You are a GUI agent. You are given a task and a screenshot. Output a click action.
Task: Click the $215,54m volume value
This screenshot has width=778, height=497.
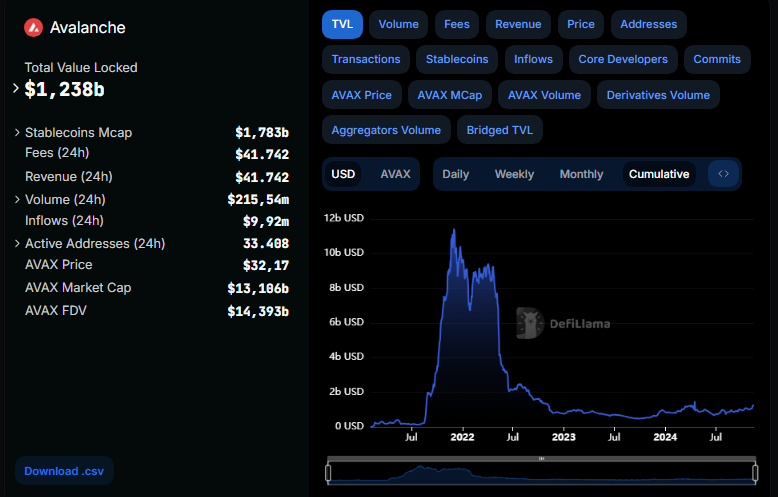point(258,199)
